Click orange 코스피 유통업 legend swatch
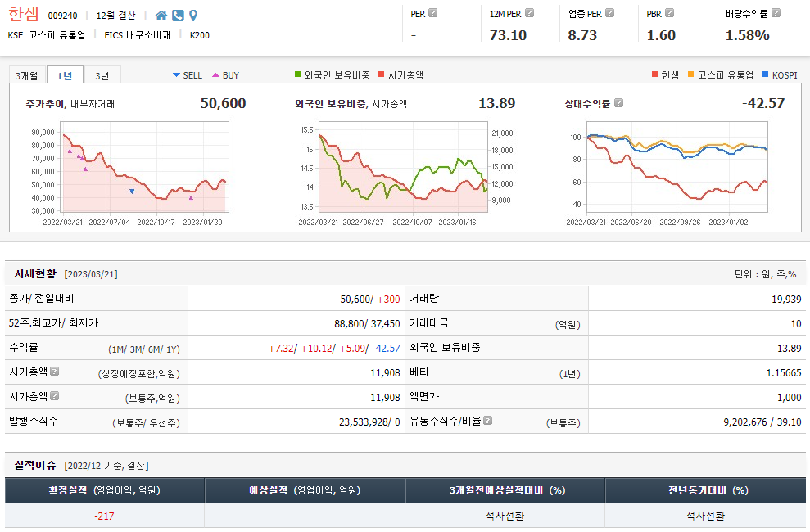810x532 pixels. coord(691,74)
